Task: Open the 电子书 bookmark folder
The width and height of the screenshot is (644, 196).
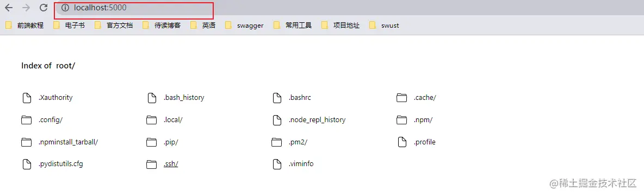Action: 69,26
